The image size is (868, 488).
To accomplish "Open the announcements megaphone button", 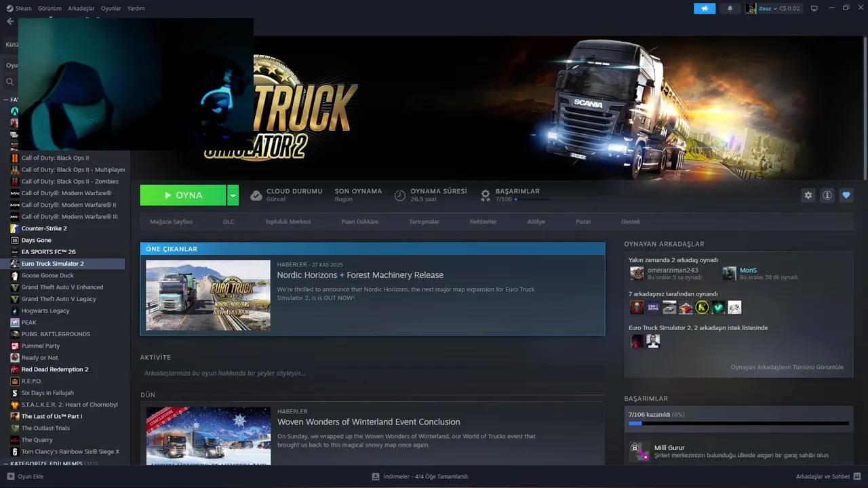I will coord(705,8).
